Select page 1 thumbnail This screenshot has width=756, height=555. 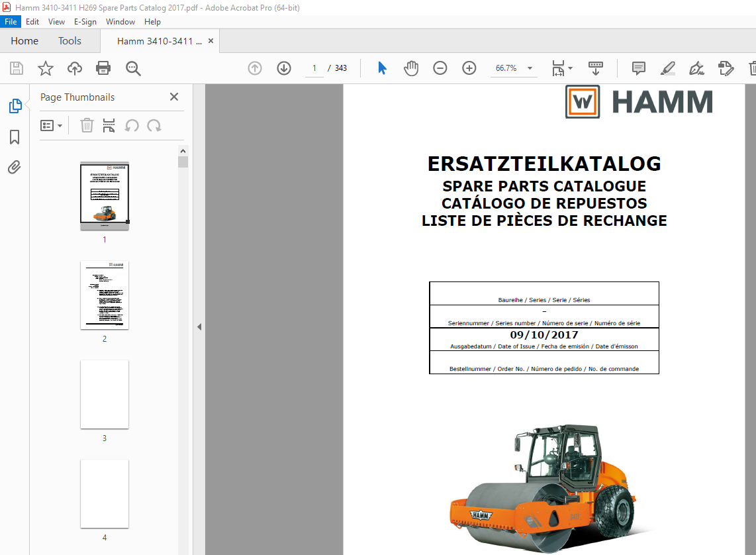click(x=105, y=195)
